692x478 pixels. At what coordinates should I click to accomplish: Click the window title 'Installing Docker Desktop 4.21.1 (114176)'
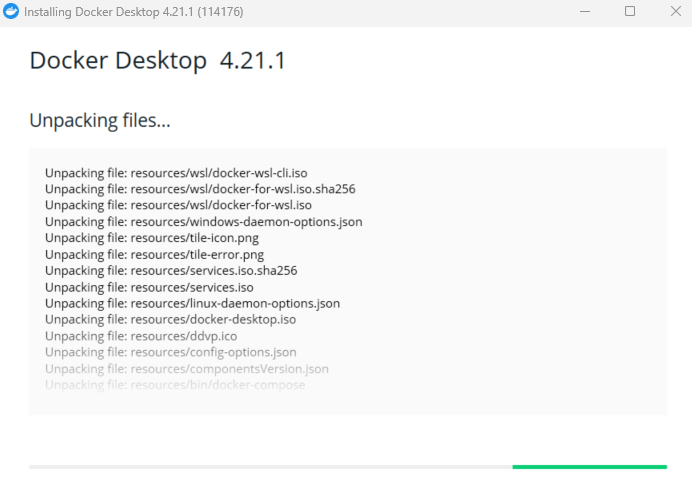point(133,12)
